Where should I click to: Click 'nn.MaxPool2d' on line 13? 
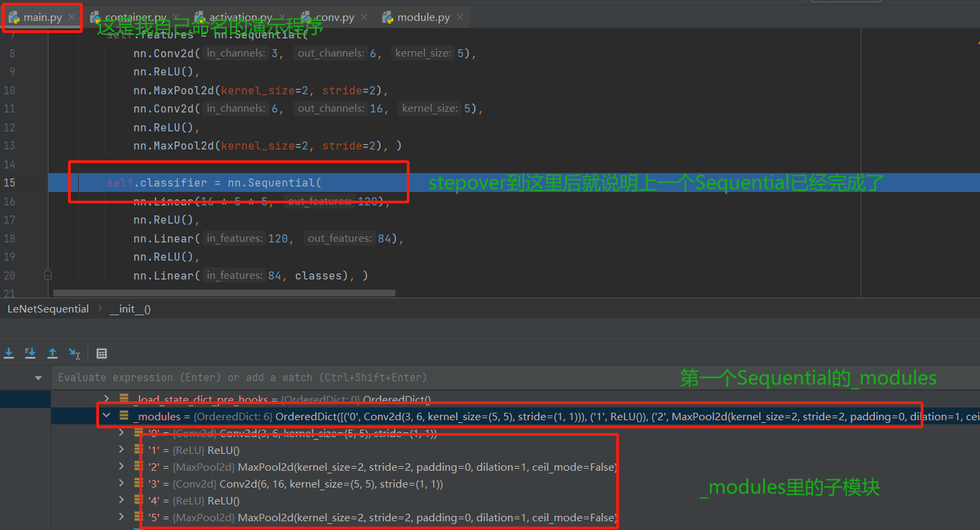click(x=174, y=145)
